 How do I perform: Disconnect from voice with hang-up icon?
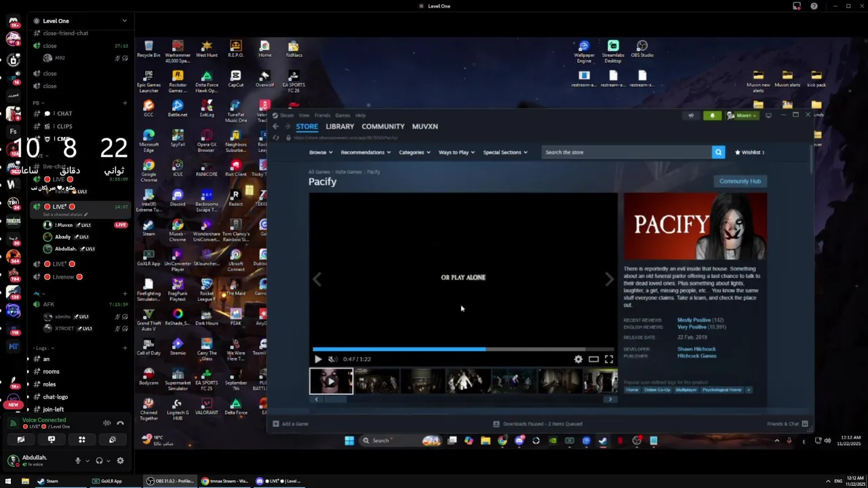(120, 423)
